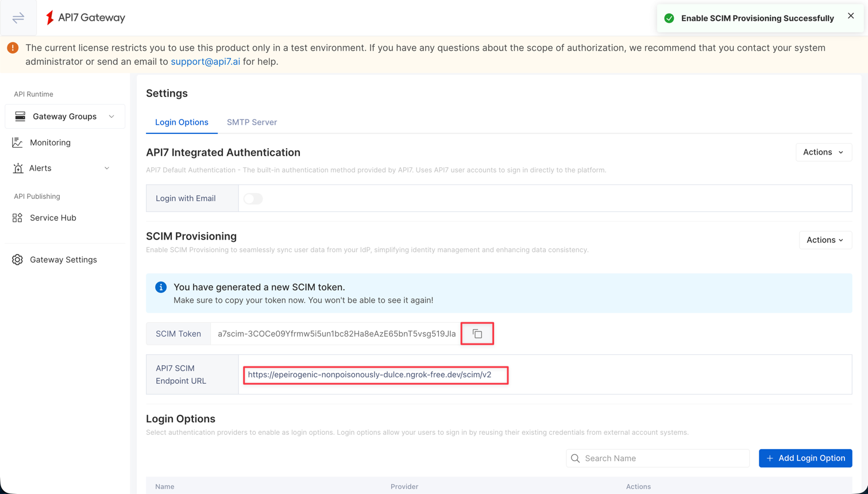
Task: Expand the Gateway Groups chevron
Action: pos(112,116)
